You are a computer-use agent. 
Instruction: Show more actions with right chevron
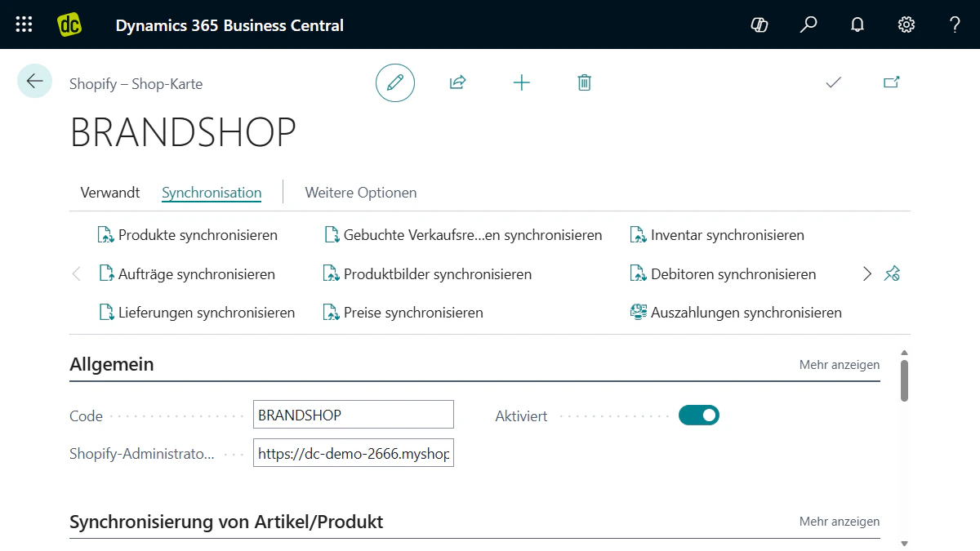tap(867, 274)
